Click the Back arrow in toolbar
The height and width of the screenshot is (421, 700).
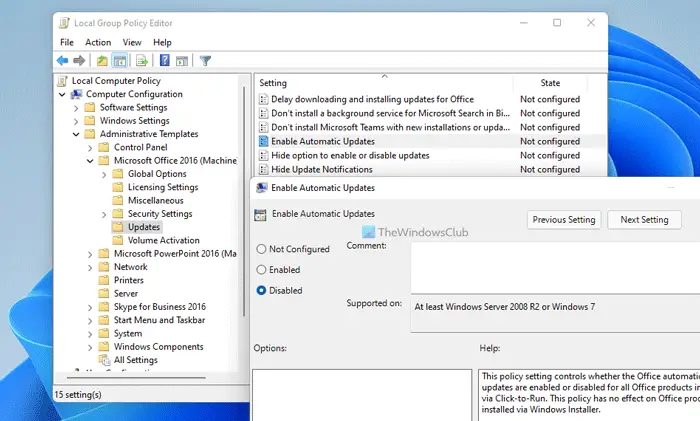tap(63, 60)
